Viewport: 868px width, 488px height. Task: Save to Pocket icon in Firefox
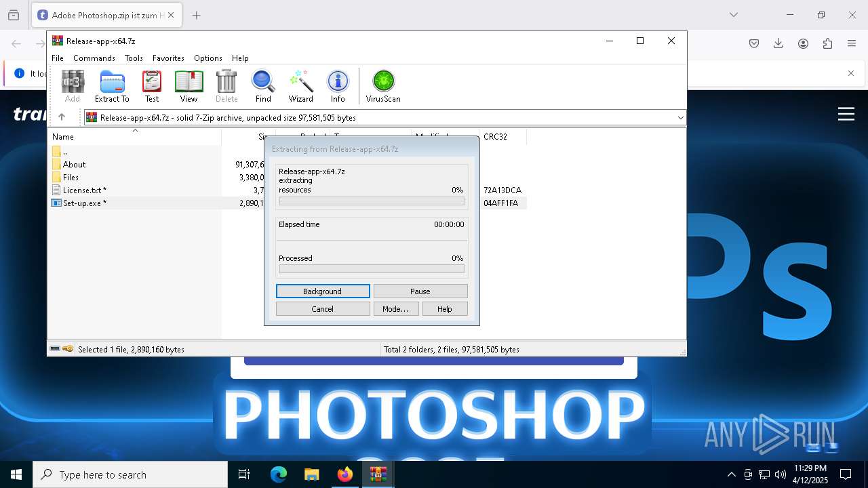[x=754, y=43]
